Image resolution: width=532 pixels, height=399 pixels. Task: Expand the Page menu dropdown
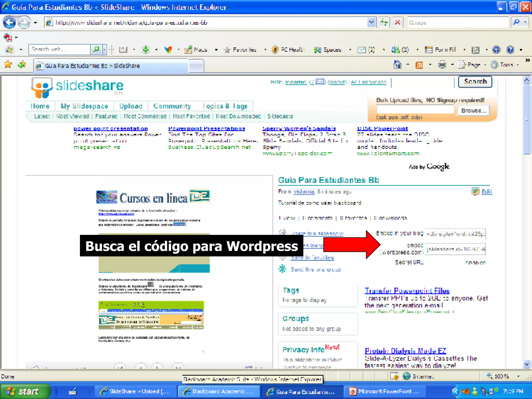point(485,65)
